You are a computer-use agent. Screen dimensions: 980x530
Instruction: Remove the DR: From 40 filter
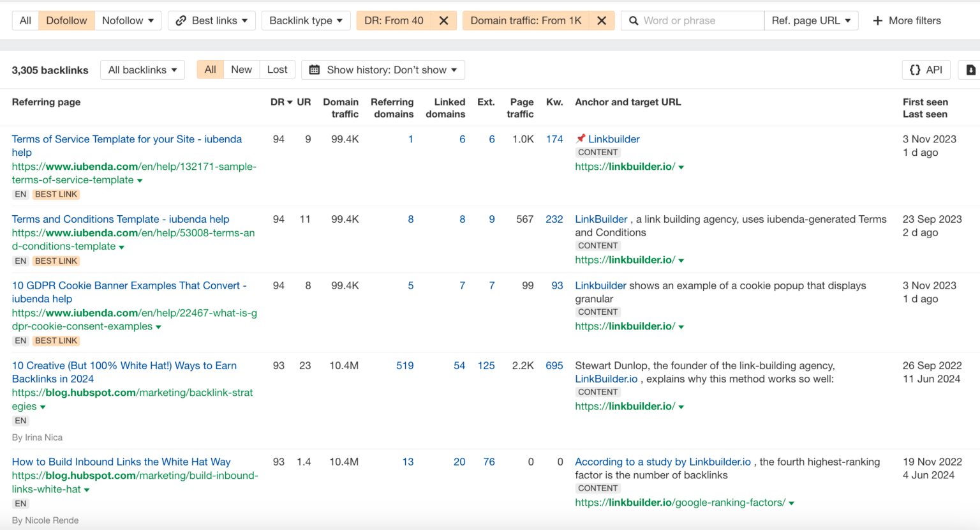point(443,20)
